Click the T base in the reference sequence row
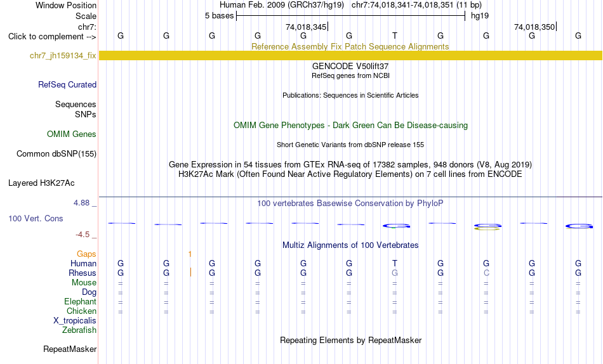The image size is (603, 364). (x=395, y=36)
